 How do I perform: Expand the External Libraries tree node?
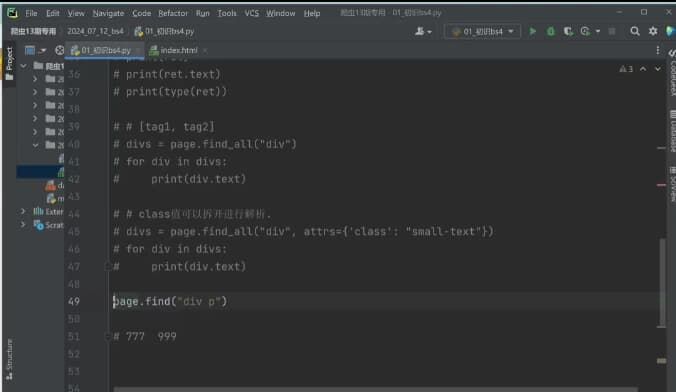(x=23, y=211)
